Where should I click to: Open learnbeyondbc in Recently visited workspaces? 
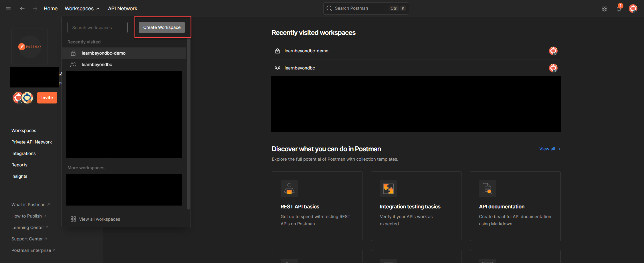[x=416, y=68]
